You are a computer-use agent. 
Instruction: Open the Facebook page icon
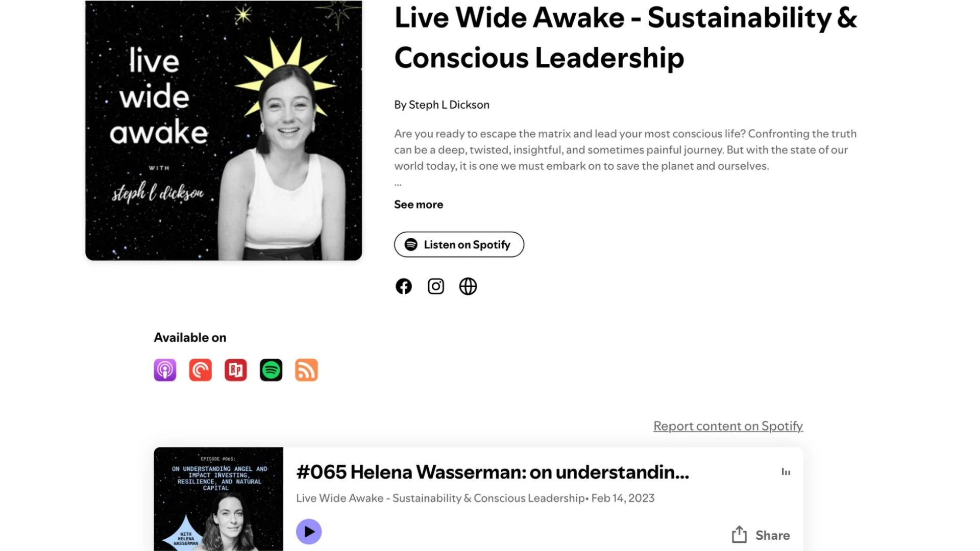[x=403, y=286]
